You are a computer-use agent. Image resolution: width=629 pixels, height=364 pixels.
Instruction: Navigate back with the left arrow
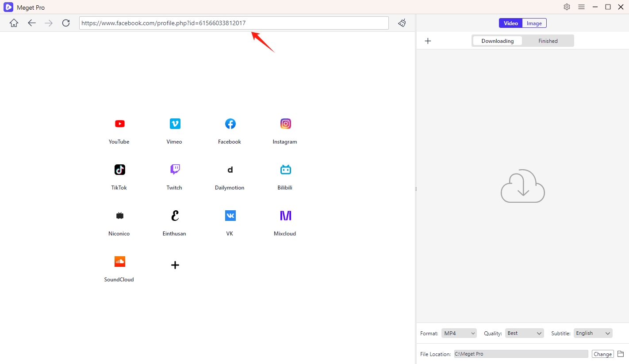pyautogui.click(x=32, y=23)
